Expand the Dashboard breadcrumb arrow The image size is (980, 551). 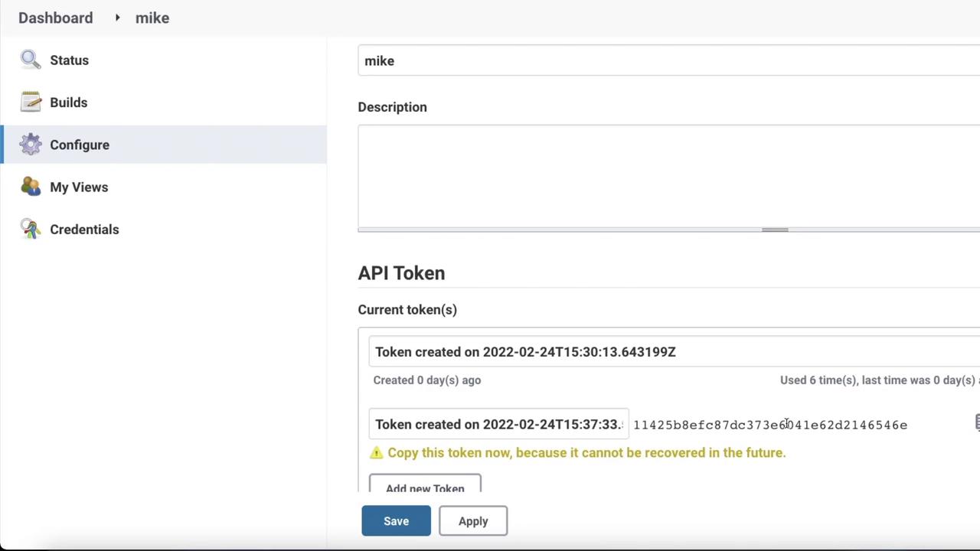tap(117, 18)
